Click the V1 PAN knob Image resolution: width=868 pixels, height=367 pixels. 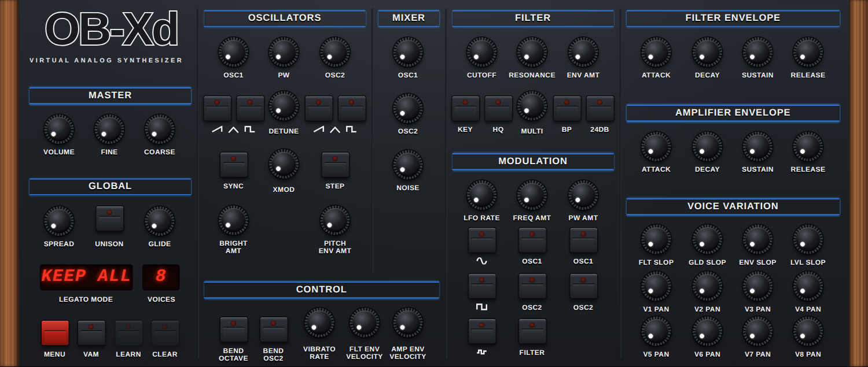point(656,286)
